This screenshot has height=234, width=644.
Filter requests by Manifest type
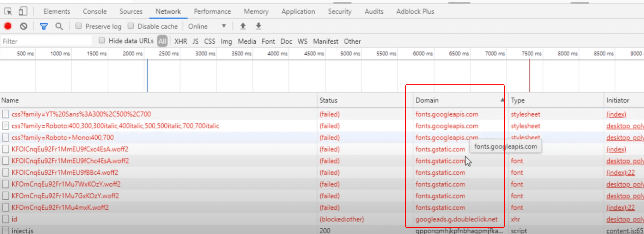tap(326, 41)
